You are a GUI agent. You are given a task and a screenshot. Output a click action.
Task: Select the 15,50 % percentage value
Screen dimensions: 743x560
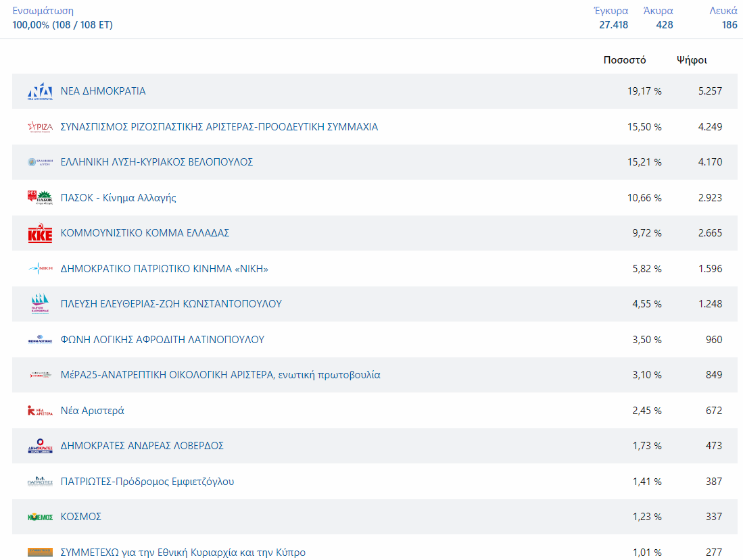pyautogui.click(x=644, y=127)
